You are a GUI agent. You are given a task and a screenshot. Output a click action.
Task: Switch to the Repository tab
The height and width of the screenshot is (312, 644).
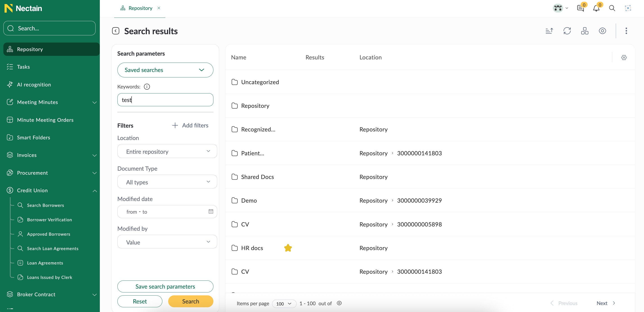[x=140, y=8]
